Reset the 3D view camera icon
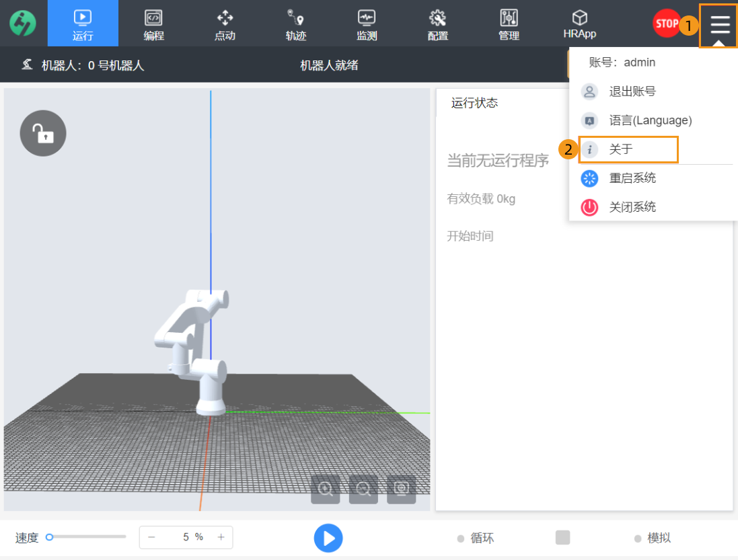This screenshot has height=560, width=738. [402, 489]
